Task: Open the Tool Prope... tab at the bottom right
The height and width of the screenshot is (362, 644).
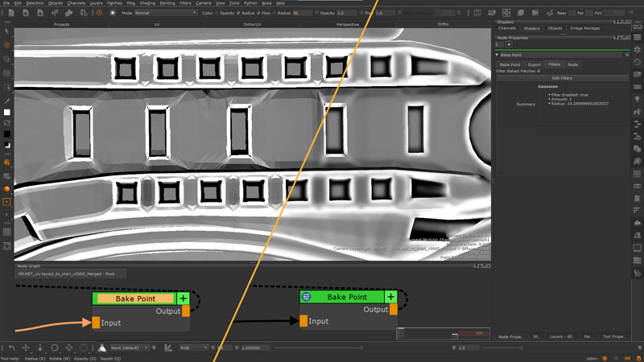Action: point(613,336)
